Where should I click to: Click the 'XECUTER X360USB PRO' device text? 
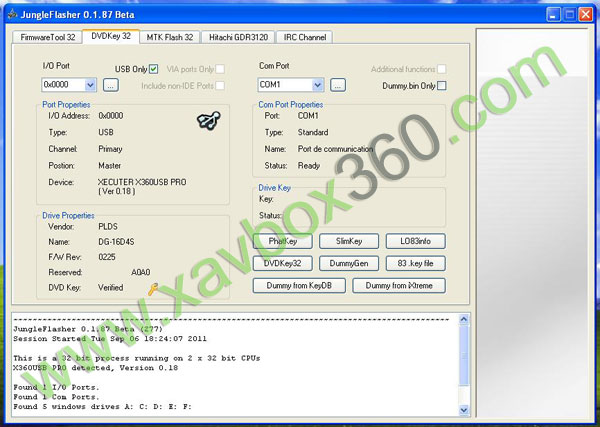(142, 182)
